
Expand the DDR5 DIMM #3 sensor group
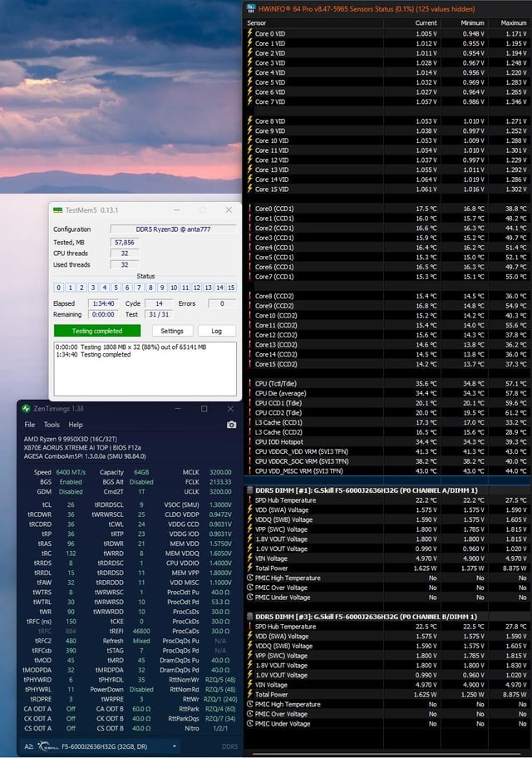(366, 617)
